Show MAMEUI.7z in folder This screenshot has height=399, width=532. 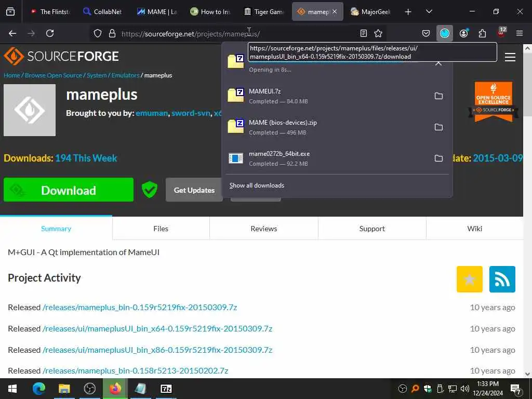(x=438, y=96)
